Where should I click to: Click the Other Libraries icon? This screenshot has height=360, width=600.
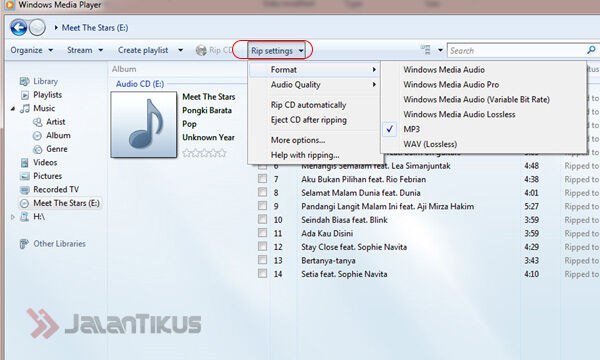pos(24,244)
